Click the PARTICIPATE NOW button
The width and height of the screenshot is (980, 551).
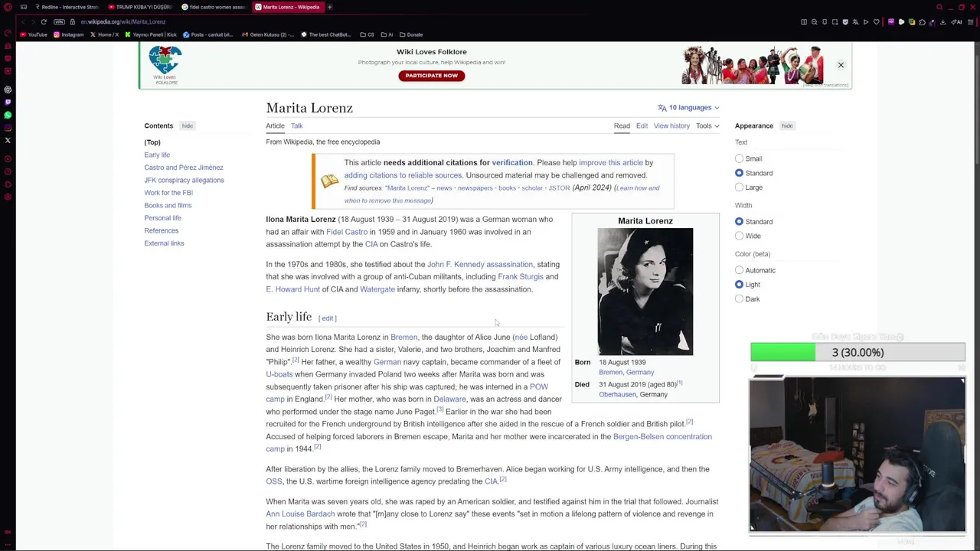(x=431, y=76)
